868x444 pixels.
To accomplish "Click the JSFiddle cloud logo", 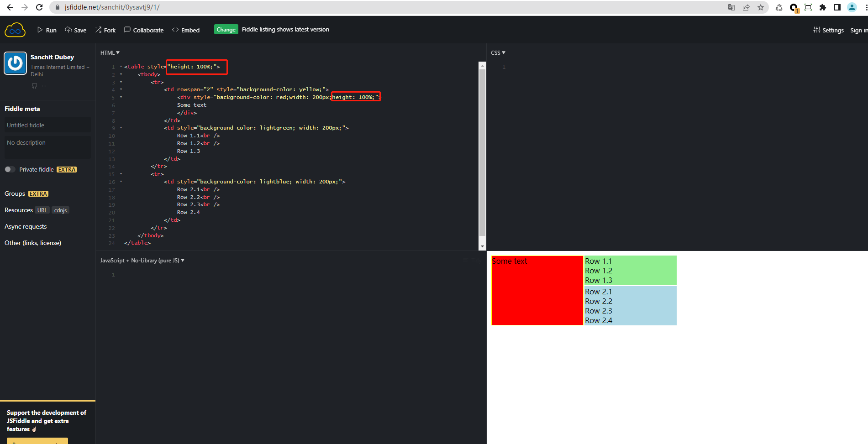I will (x=15, y=29).
